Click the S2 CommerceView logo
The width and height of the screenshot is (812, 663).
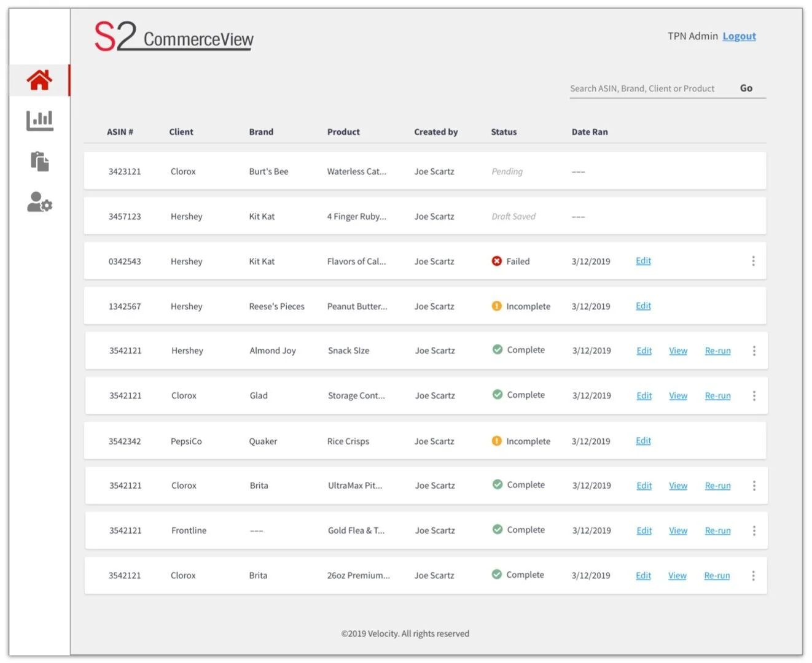tap(173, 37)
